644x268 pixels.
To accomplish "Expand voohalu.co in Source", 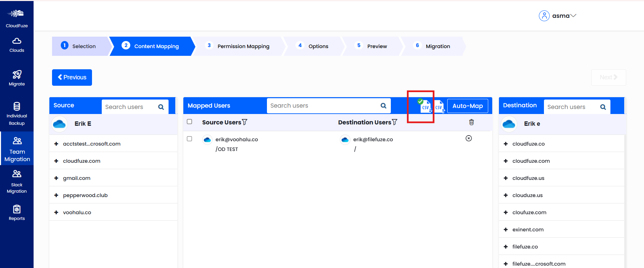I will (x=56, y=213).
